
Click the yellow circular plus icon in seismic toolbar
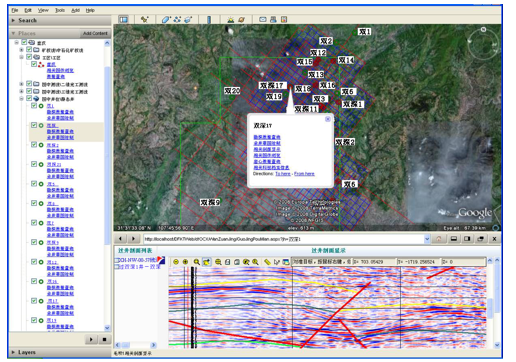pyautogui.click(x=185, y=262)
